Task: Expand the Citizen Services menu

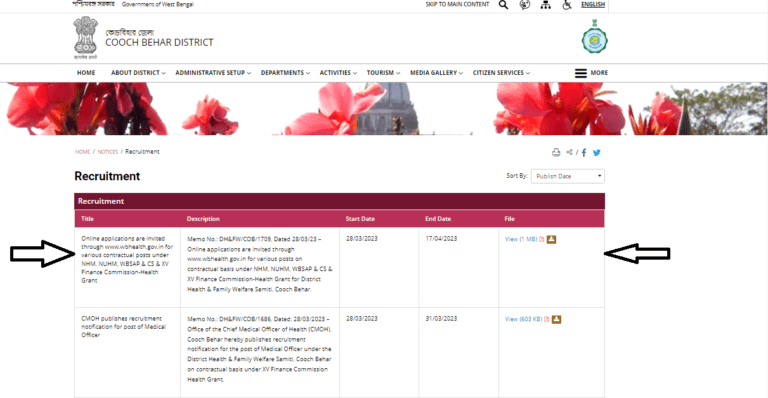Action: [501, 73]
